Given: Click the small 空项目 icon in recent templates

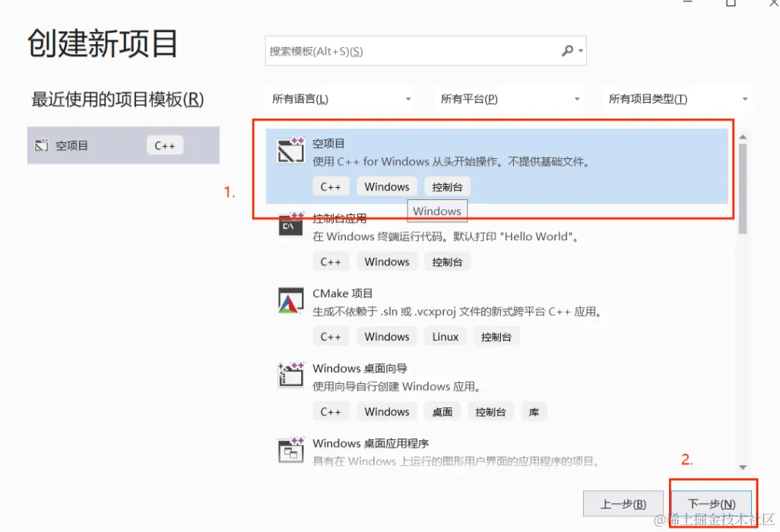Looking at the screenshot, I should click(x=41, y=145).
